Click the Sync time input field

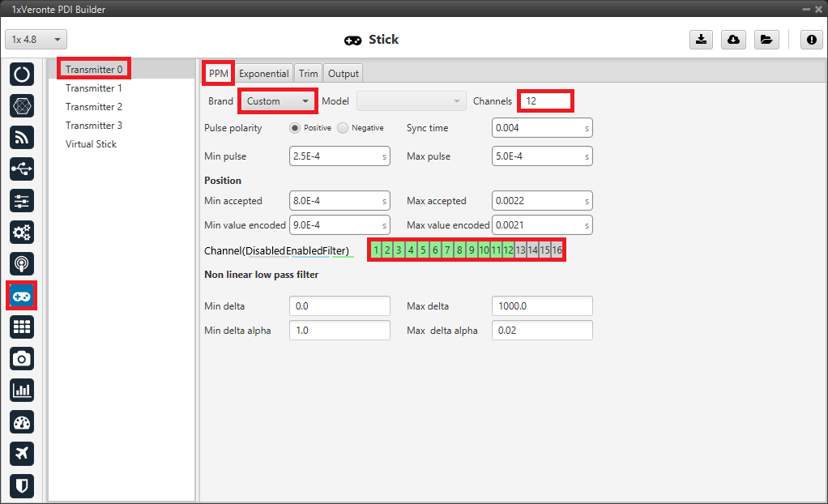[538, 128]
